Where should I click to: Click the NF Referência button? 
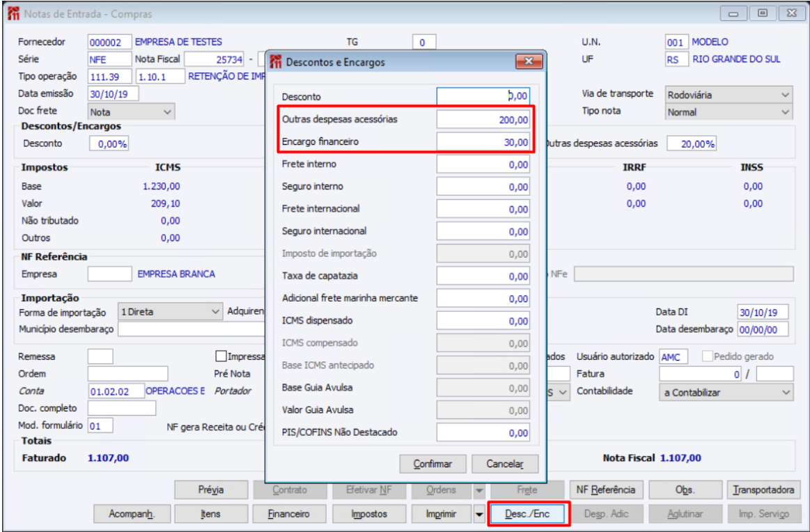point(606,490)
